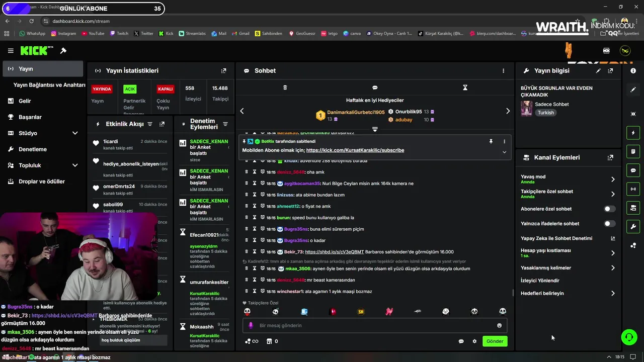Open the kick.com subscribe link in pinned message

pos(355,150)
